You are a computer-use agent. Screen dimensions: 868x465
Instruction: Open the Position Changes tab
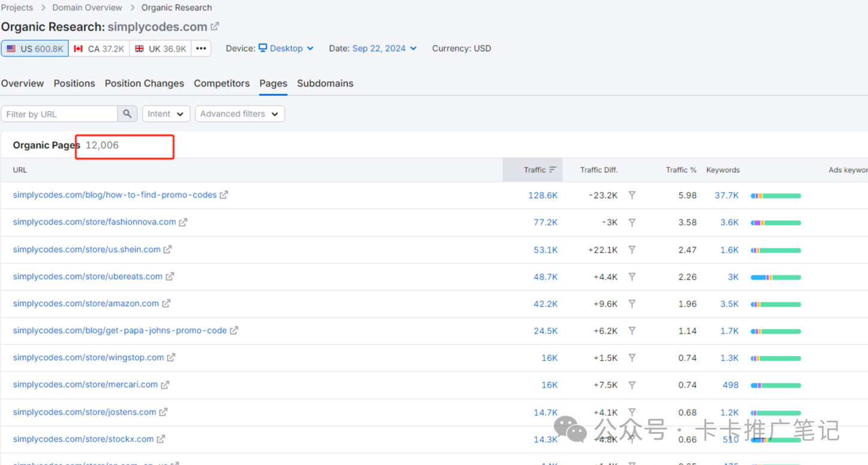[144, 83]
